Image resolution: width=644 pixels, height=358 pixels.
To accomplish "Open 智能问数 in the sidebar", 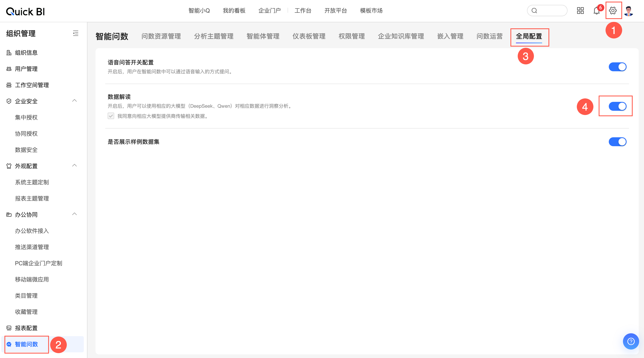I will 26,344.
